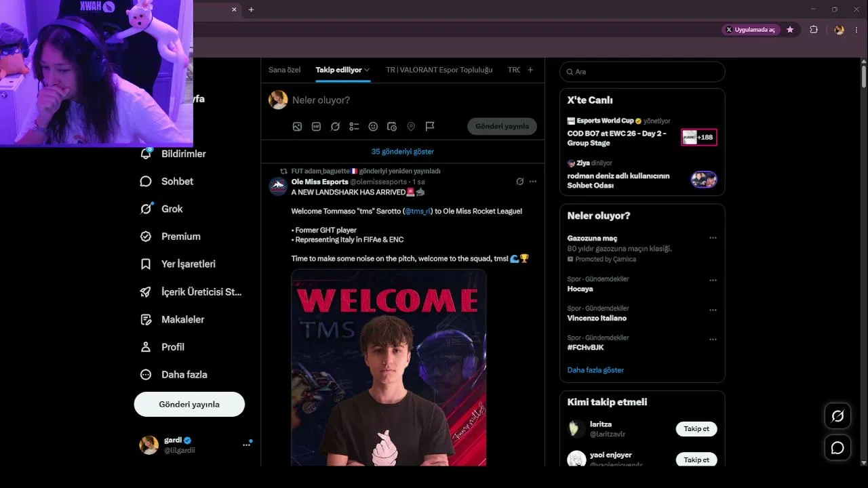Open the Esports World Cup host name
The height and width of the screenshot is (488, 868).
pos(605,121)
